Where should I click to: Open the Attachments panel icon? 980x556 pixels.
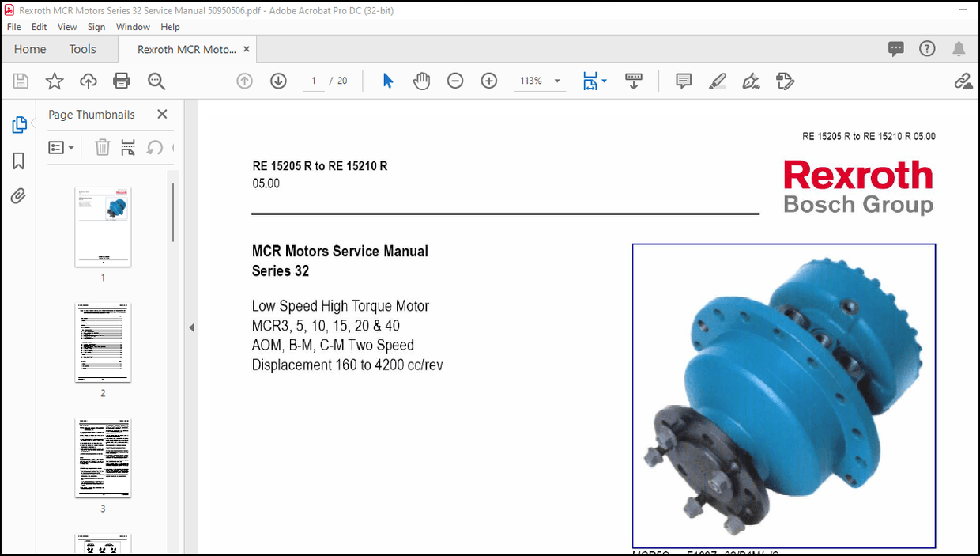pos(17,195)
